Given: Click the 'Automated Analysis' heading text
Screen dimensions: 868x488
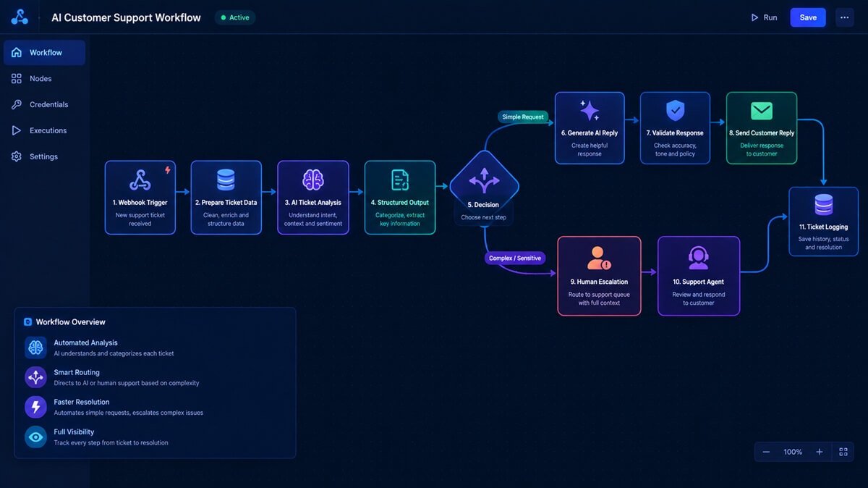Looking at the screenshot, I should coord(85,343).
